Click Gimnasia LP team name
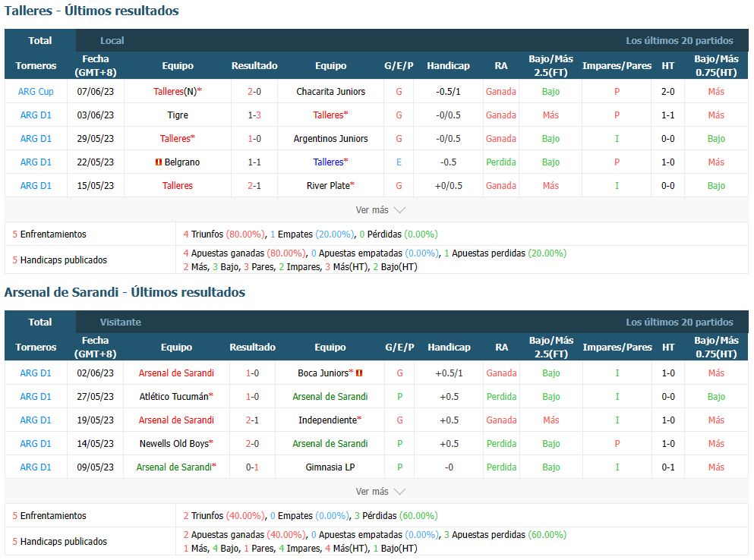 point(330,467)
